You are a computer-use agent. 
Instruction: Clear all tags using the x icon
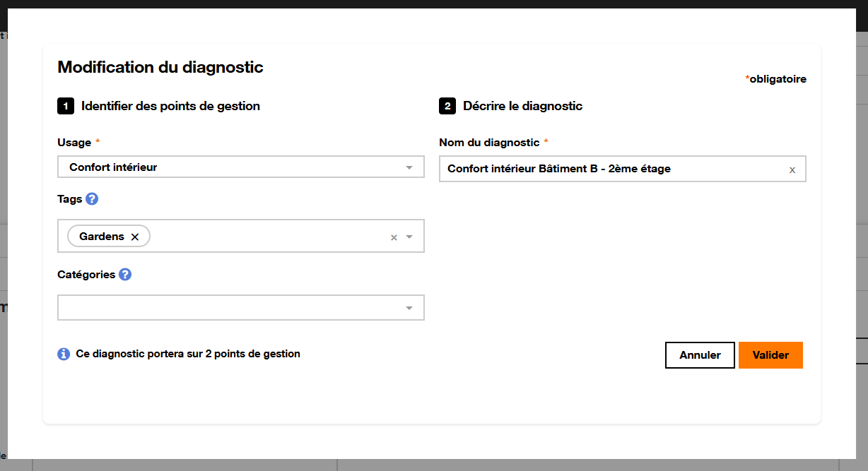(x=394, y=237)
